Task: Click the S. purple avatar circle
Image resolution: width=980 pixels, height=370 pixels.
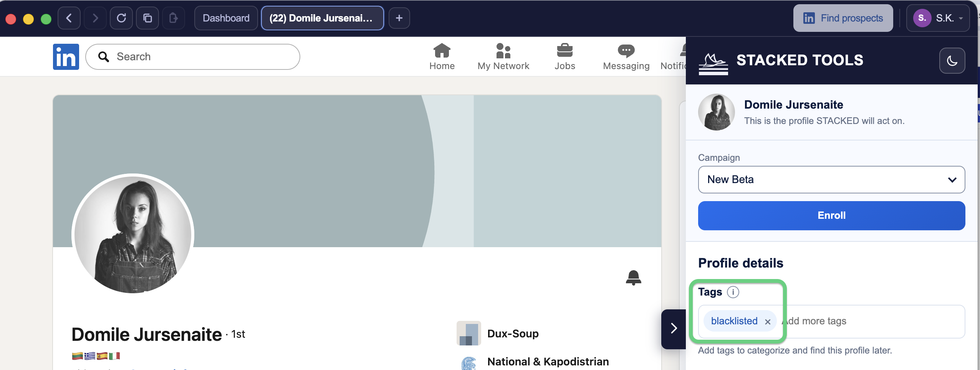Action: (x=922, y=18)
